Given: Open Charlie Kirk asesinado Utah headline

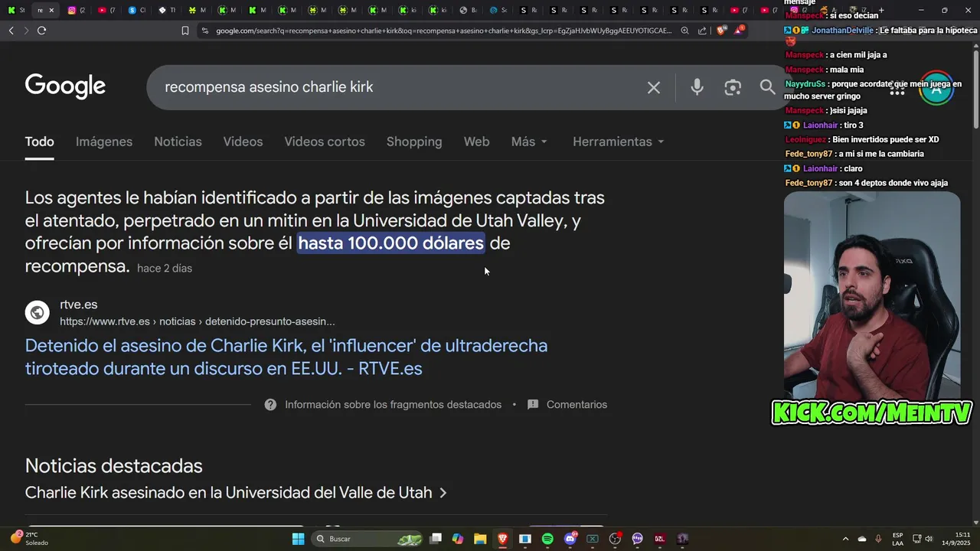Looking at the screenshot, I should 228,493.
